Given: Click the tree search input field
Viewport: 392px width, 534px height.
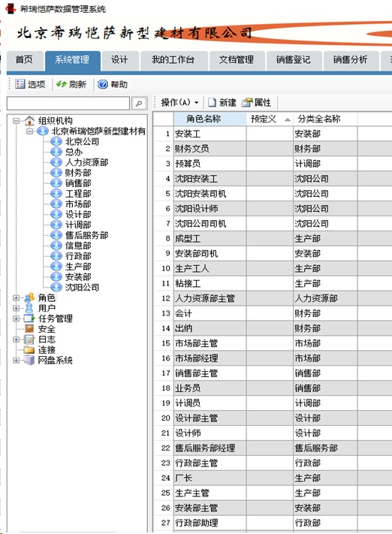Looking at the screenshot, I should tap(68, 103).
